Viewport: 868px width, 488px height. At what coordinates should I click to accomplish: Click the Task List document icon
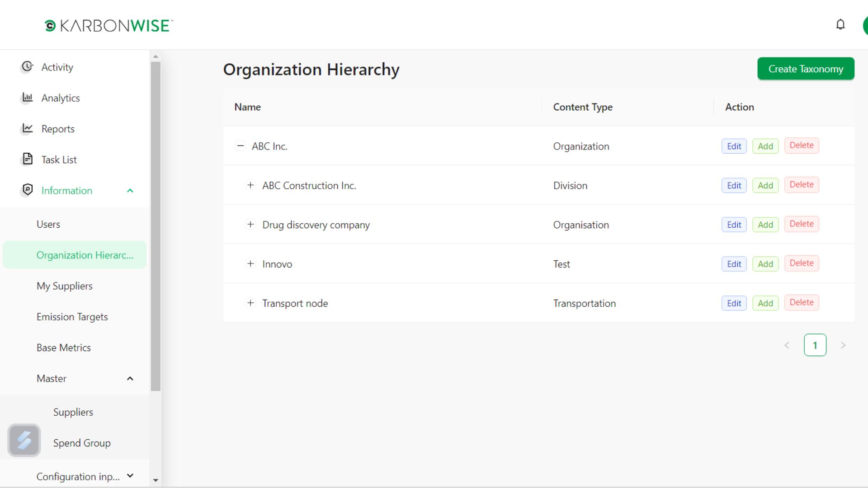[x=28, y=159]
